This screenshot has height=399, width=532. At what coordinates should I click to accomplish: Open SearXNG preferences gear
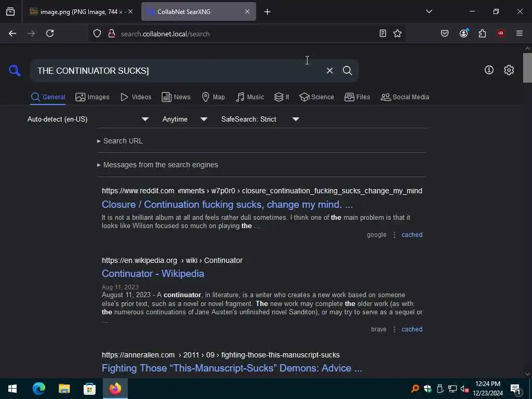(x=509, y=70)
